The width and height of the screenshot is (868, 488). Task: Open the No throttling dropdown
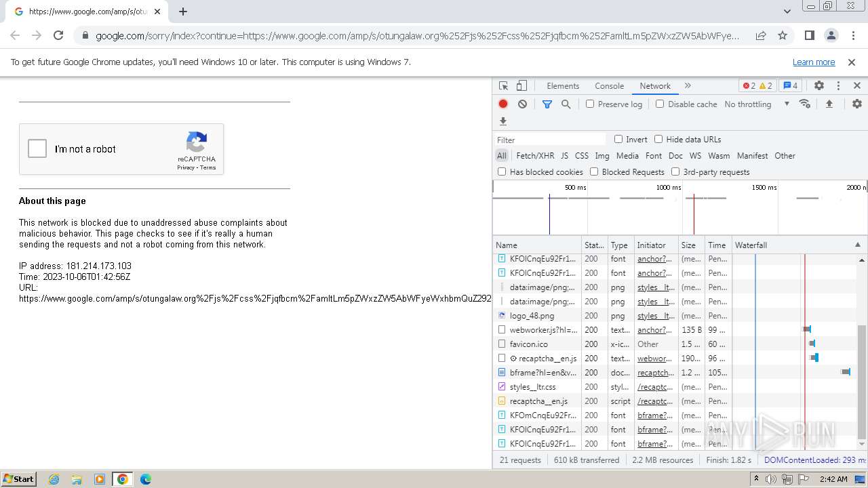[x=757, y=104]
